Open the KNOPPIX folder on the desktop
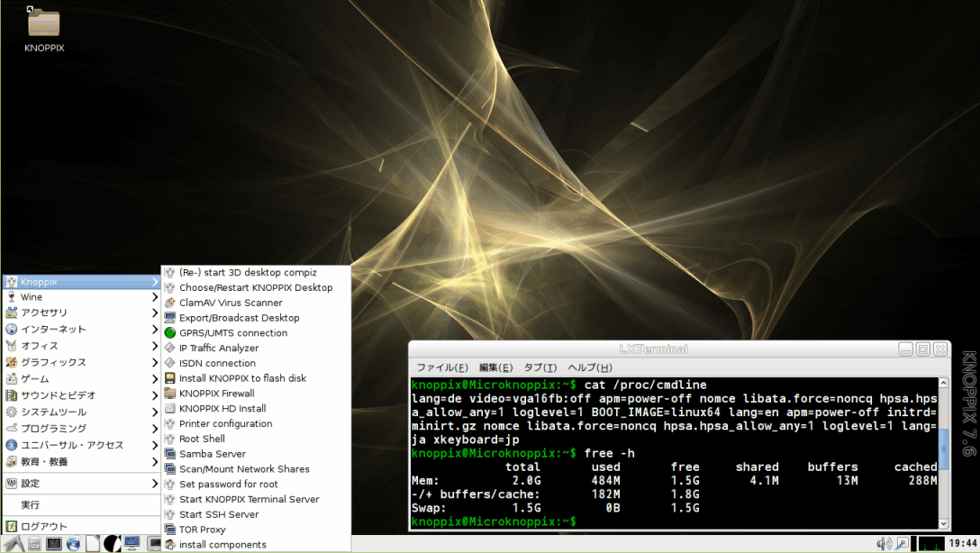Image resolution: width=980 pixels, height=553 pixels. [44, 23]
